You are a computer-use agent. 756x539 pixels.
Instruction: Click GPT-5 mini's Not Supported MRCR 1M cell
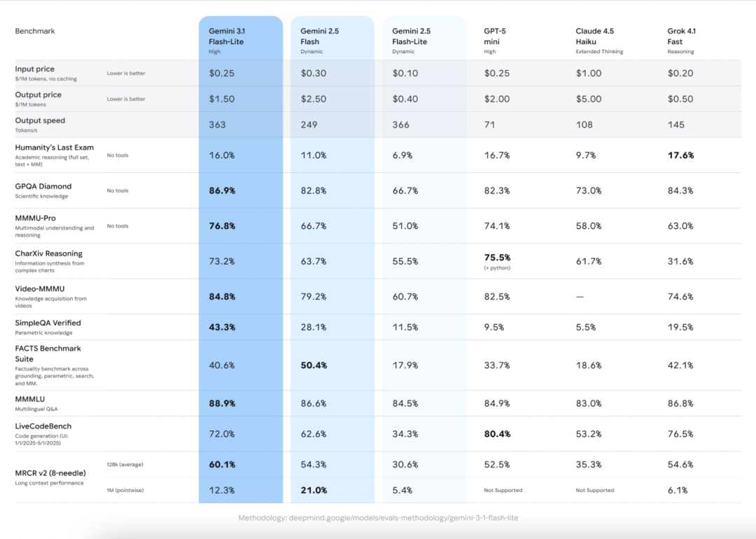(x=503, y=490)
